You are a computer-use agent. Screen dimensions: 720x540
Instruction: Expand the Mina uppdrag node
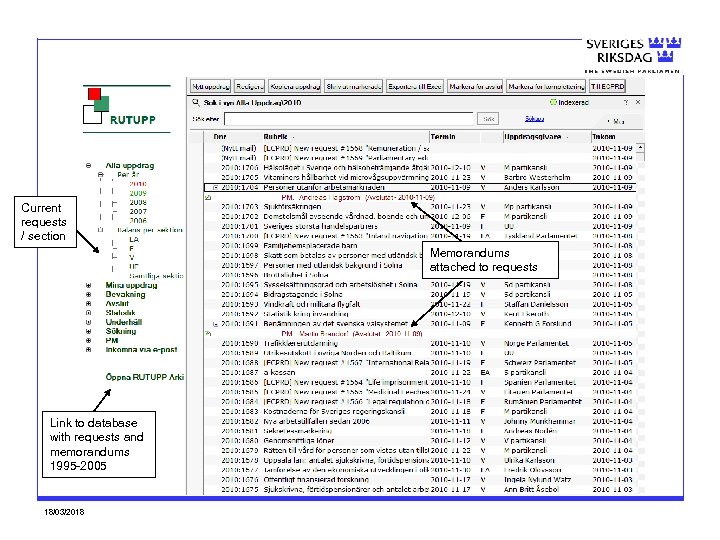click(89, 285)
